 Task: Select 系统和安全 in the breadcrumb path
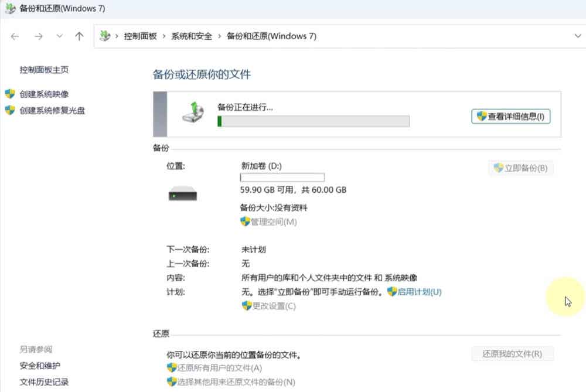[192, 36]
